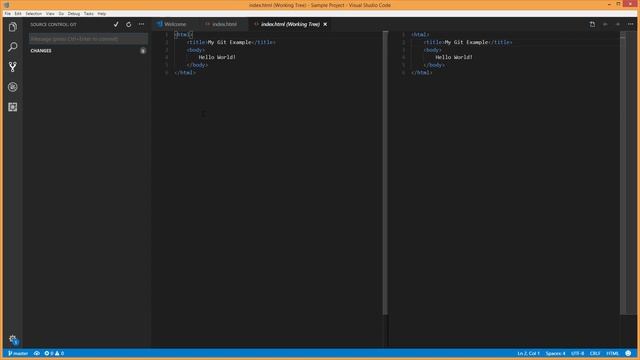The width and height of the screenshot is (640, 360).
Task: Click the sync changes cloud icon
Action: coord(37,353)
